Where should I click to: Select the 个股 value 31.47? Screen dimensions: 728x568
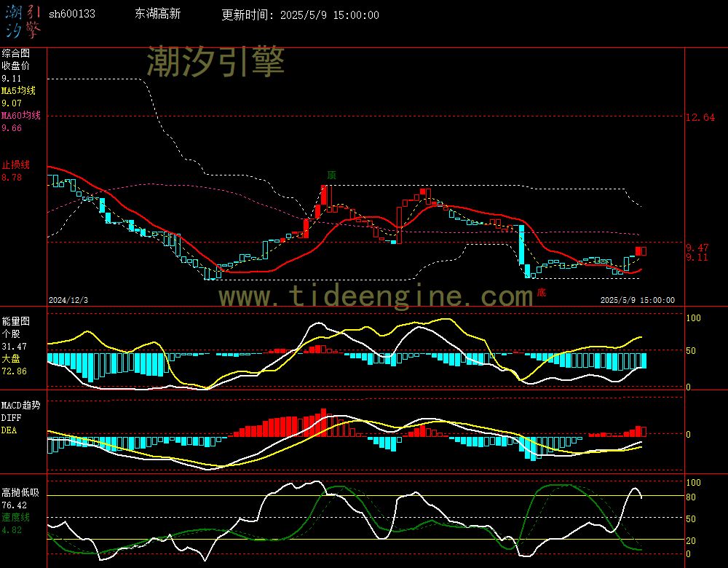coord(14,347)
